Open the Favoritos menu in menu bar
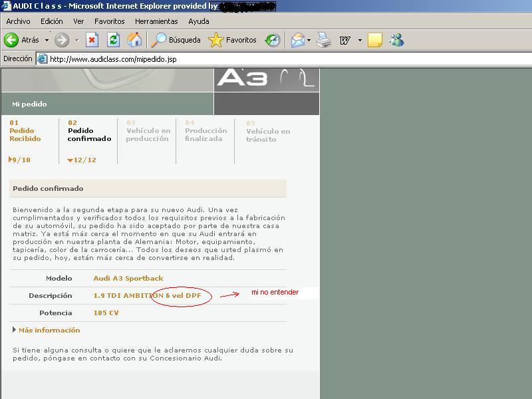Image resolution: width=532 pixels, height=399 pixels. click(x=109, y=21)
